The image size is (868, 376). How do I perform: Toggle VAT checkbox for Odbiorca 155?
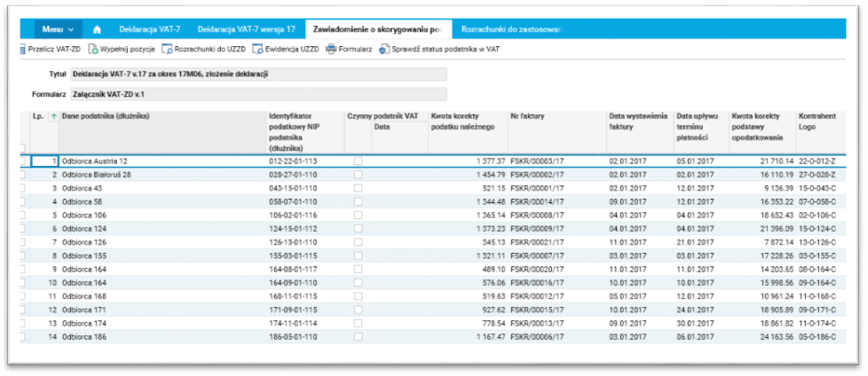coord(359,255)
